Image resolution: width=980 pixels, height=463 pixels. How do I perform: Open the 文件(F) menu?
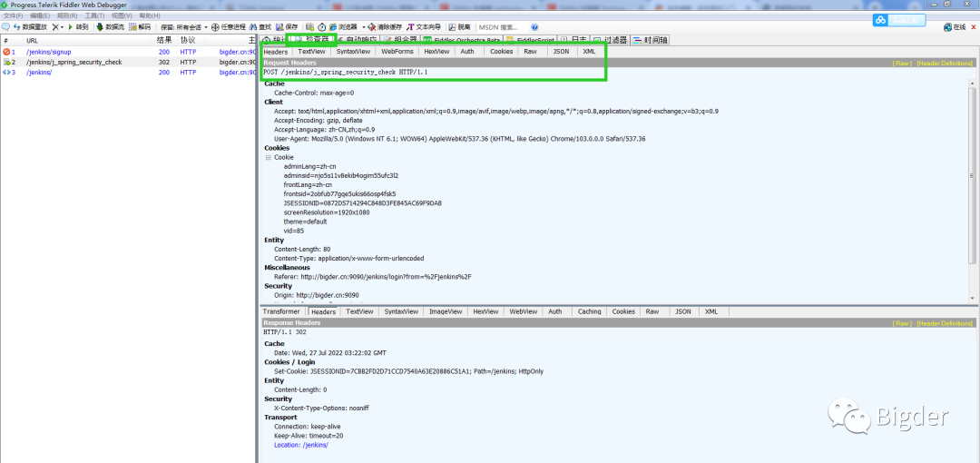(13, 15)
